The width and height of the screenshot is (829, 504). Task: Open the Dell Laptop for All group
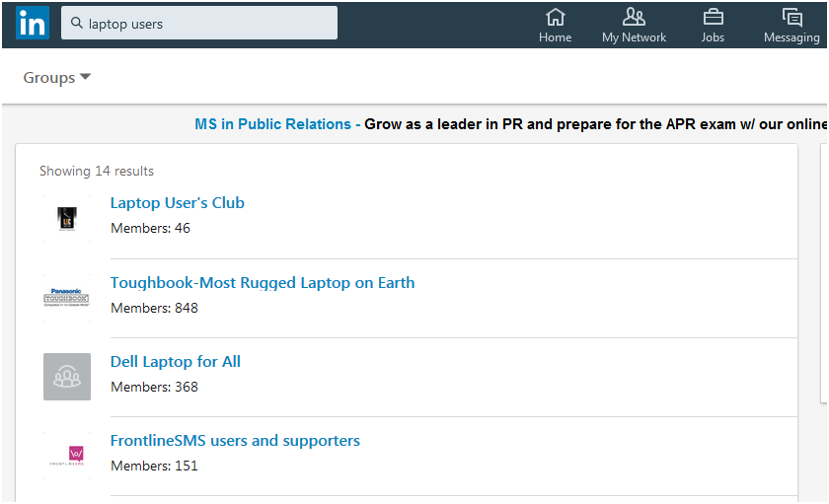(x=175, y=361)
